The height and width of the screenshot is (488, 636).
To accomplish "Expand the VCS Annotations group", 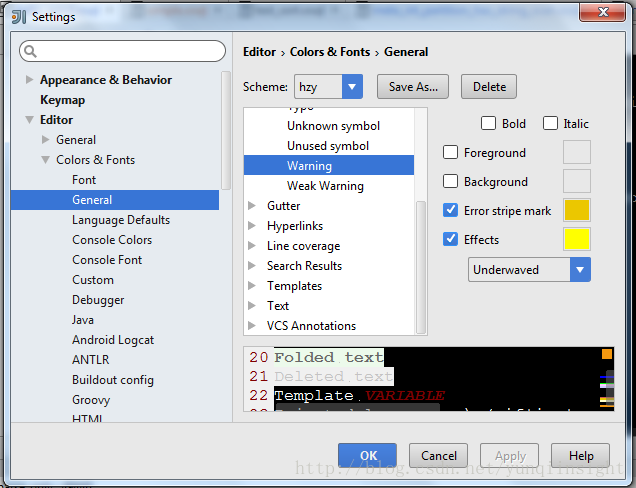I will coord(252,325).
